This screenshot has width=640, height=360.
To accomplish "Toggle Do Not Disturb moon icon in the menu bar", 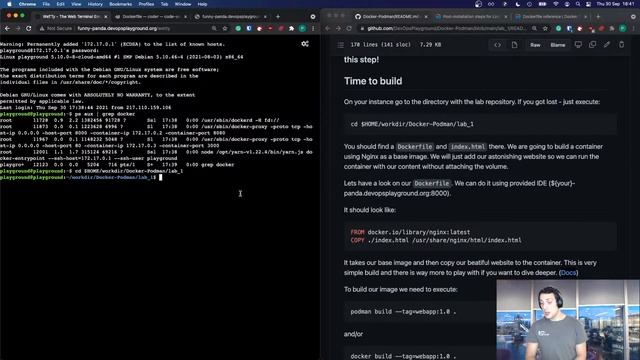I will 518,4.
